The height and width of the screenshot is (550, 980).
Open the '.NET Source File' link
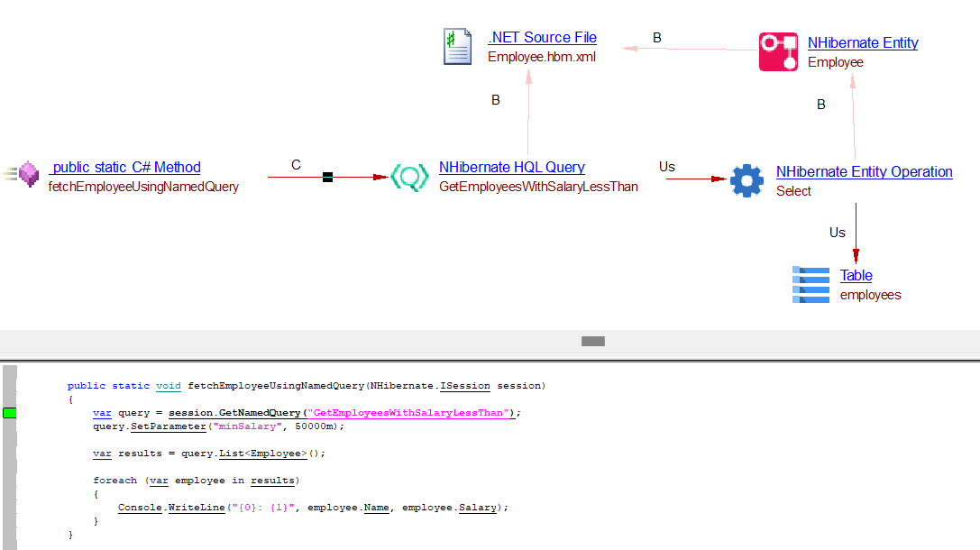pos(542,38)
